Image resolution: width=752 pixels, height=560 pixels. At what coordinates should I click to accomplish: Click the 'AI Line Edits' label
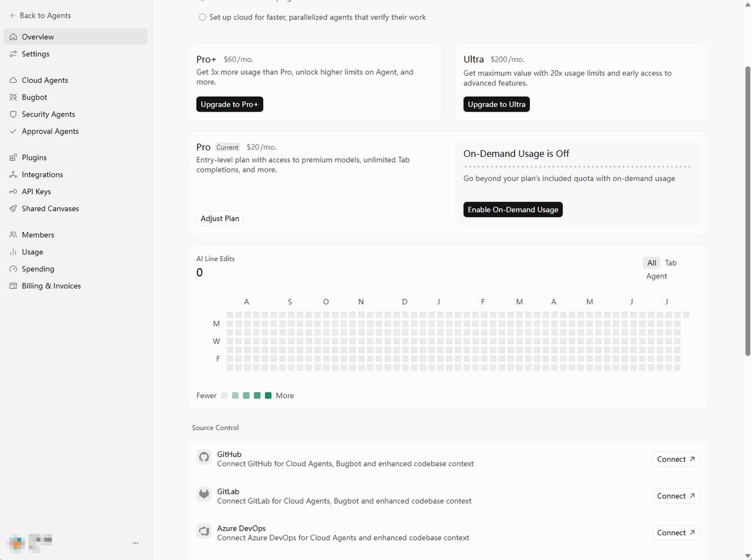click(216, 259)
